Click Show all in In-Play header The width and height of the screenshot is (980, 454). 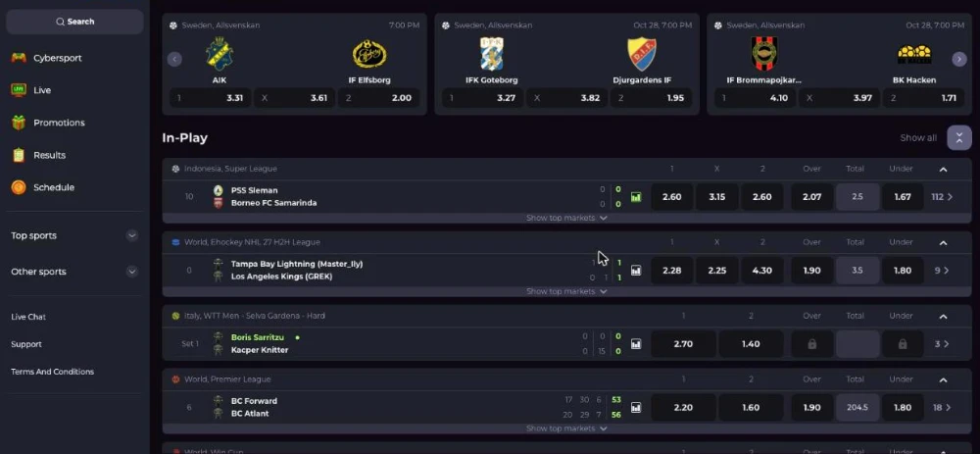pos(918,137)
